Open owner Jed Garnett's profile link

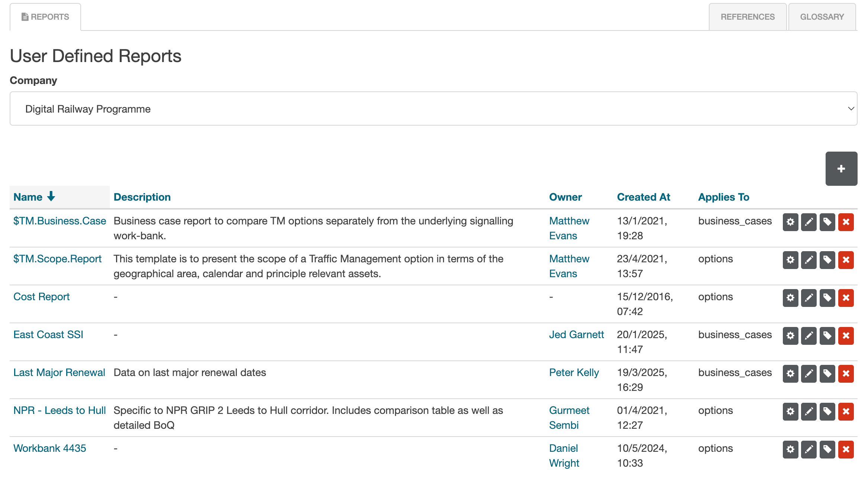point(576,334)
